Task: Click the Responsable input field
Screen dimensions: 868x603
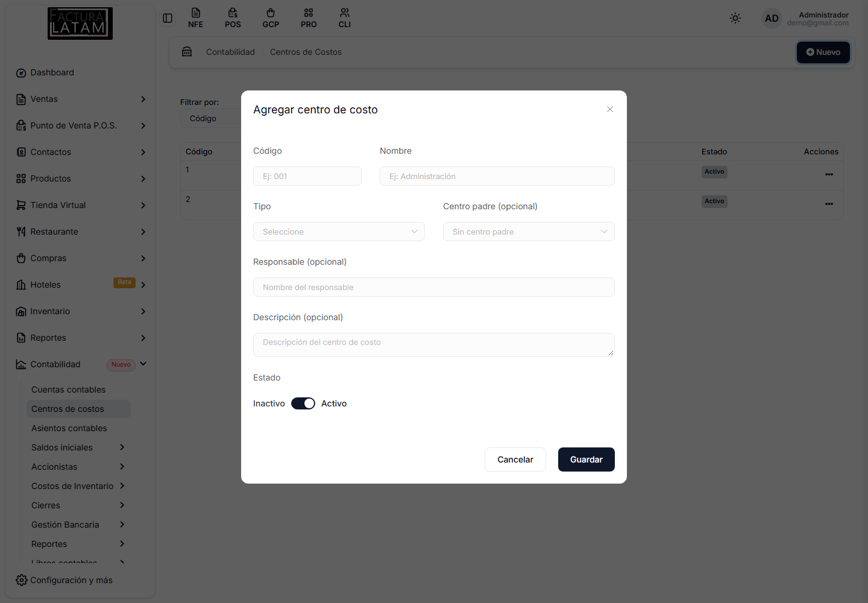Action: coord(434,287)
